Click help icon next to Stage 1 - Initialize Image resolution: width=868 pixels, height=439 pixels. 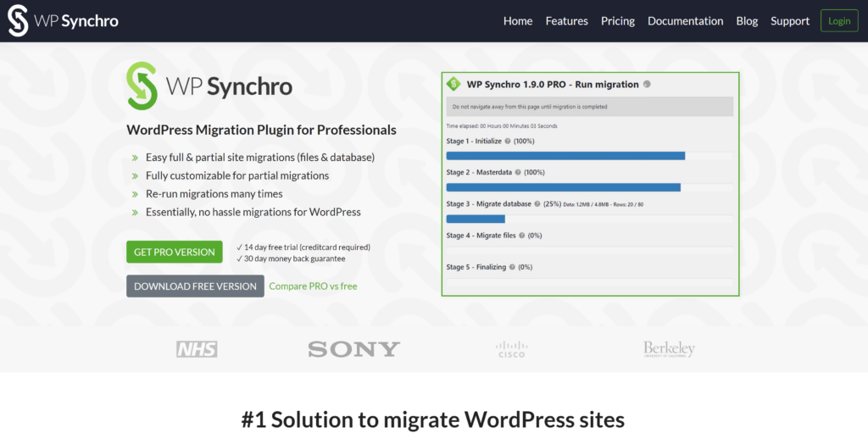(x=508, y=141)
